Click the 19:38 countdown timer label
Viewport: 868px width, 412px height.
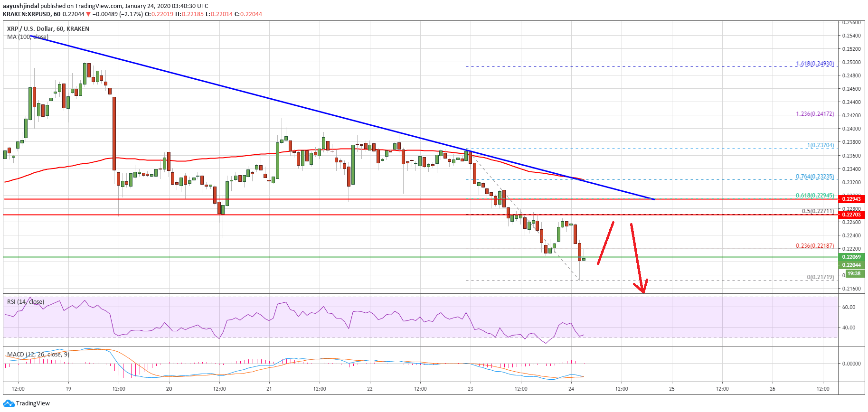854,273
